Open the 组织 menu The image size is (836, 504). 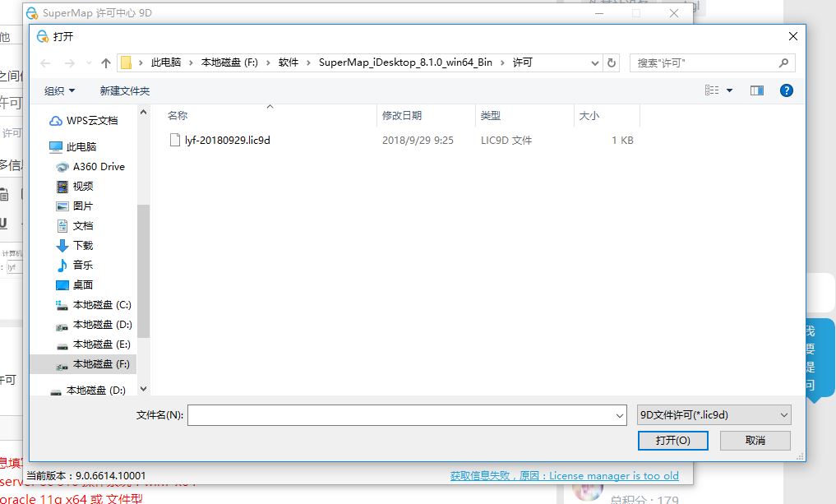59,90
